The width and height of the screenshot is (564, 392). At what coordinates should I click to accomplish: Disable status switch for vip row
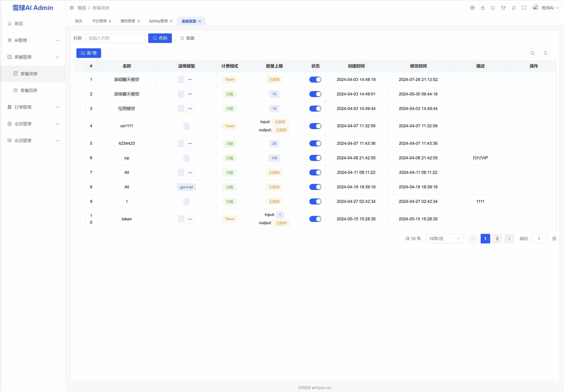click(315, 158)
